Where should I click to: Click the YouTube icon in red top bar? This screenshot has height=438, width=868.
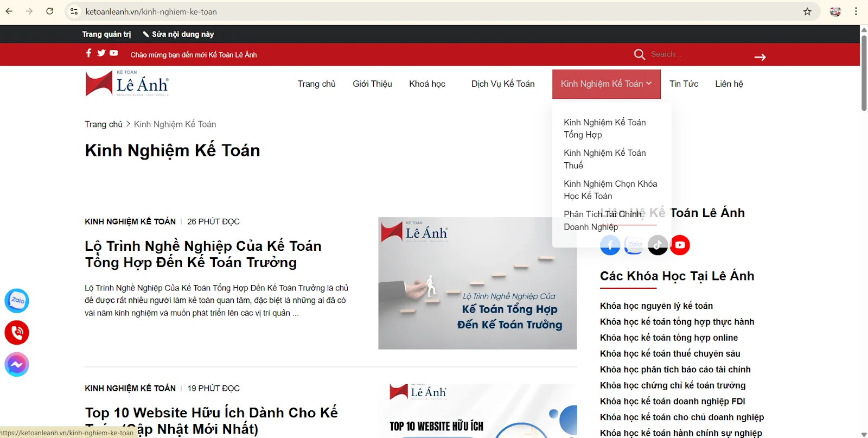click(113, 53)
